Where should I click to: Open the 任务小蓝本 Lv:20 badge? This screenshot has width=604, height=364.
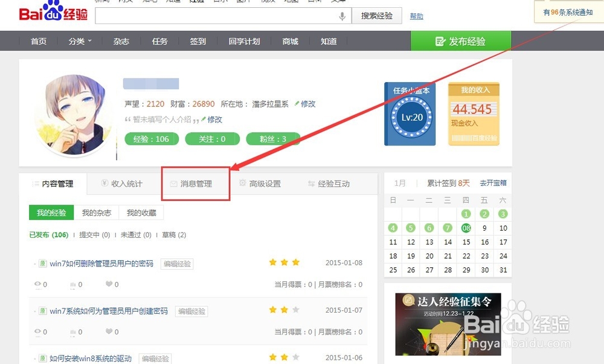(410, 114)
